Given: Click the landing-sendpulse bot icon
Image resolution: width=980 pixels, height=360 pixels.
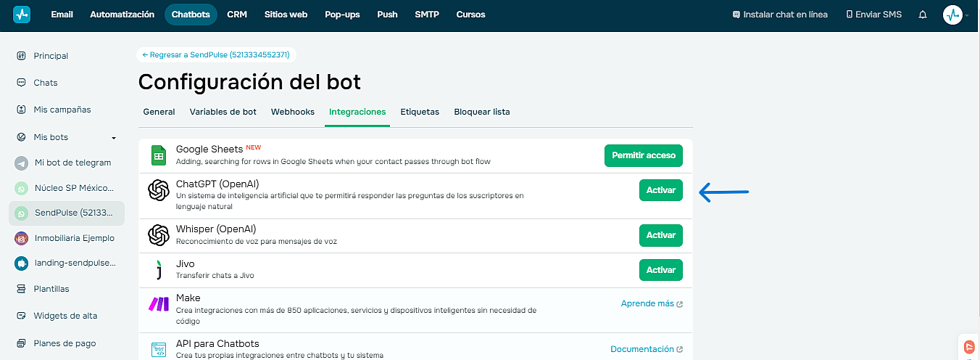Looking at the screenshot, I should pyautogui.click(x=21, y=263).
